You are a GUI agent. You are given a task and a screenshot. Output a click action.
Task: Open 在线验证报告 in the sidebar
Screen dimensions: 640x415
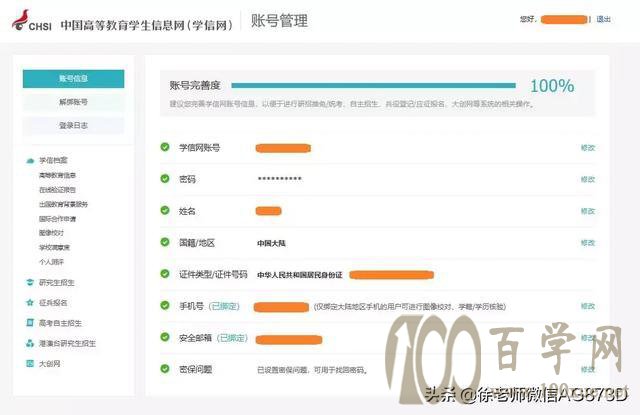(x=58, y=190)
